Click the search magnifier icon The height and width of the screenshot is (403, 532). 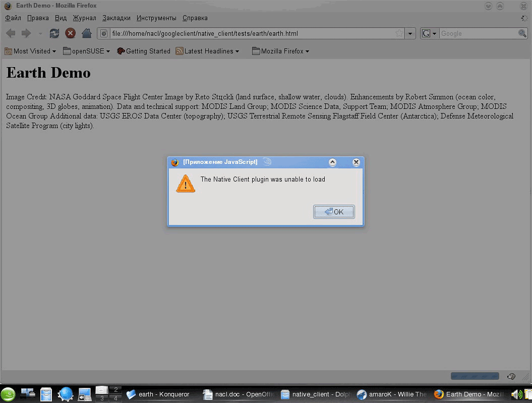click(x=522, y=33)
